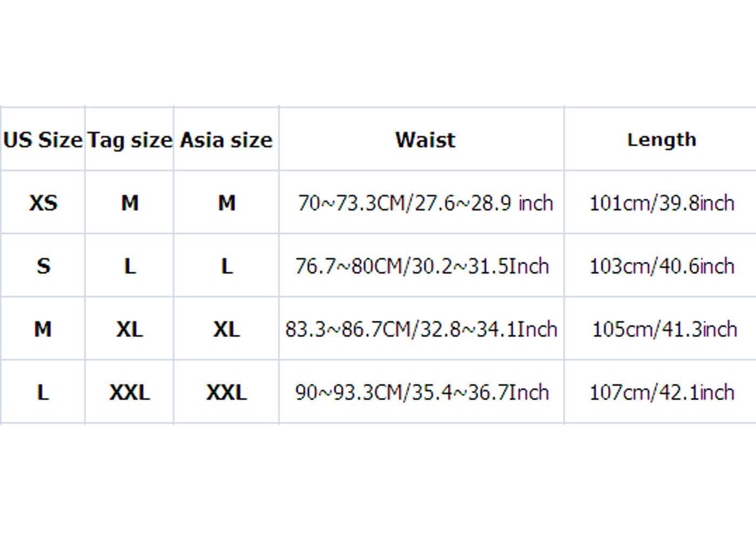Click length value 105cm/41.3inch

664,329
